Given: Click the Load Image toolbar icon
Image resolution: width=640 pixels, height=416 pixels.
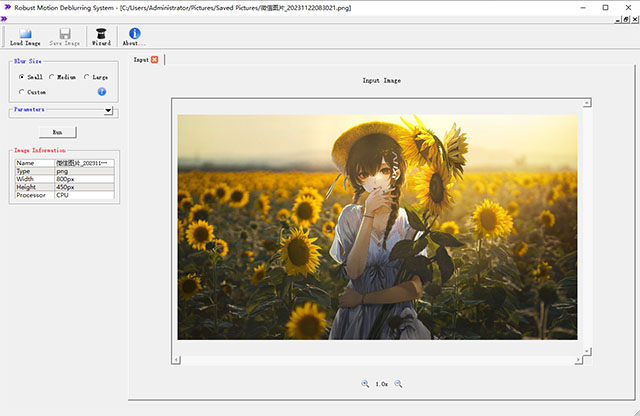Looking at the screenshot, I should 25,34.
